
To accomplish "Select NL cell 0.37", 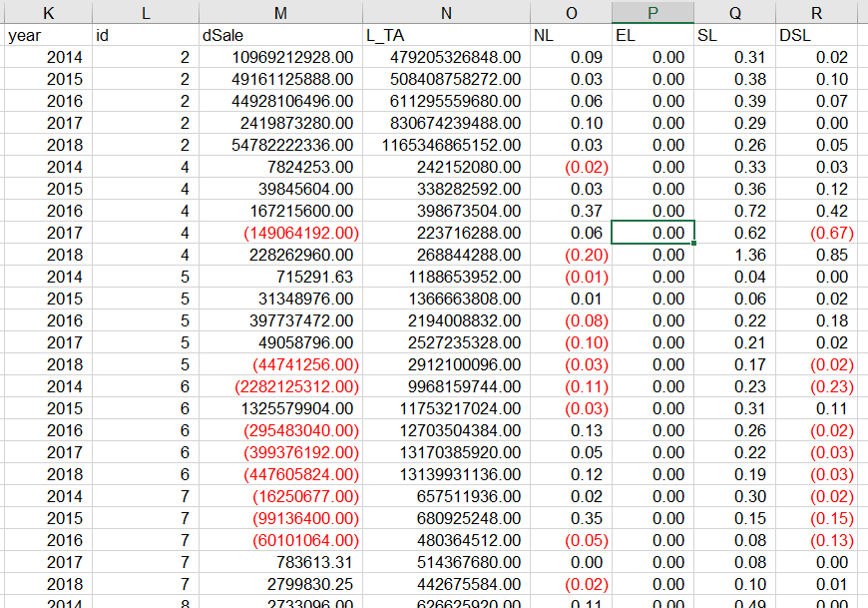I will 572,211.
